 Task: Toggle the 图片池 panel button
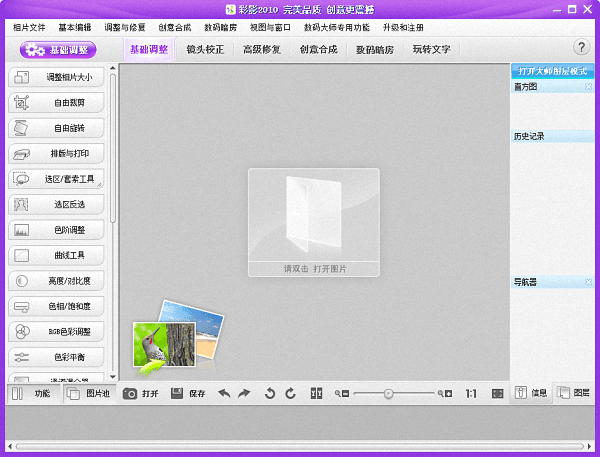tap(88, 394)
